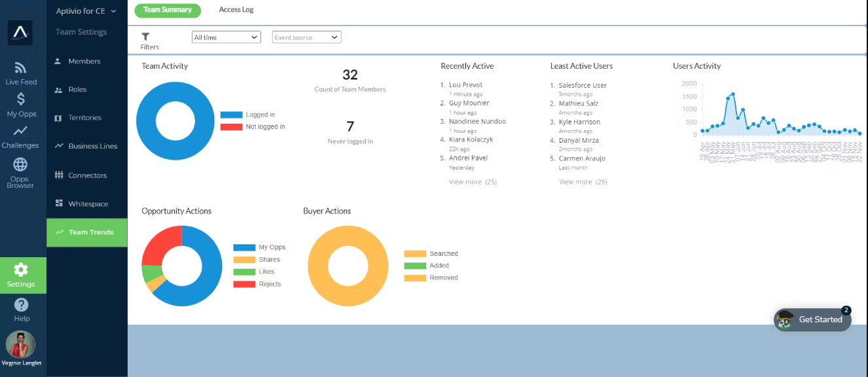Screen dimensions: 868x377
Task: Click Kyle Harrison in Least Active Users
Action: (579, 122)
